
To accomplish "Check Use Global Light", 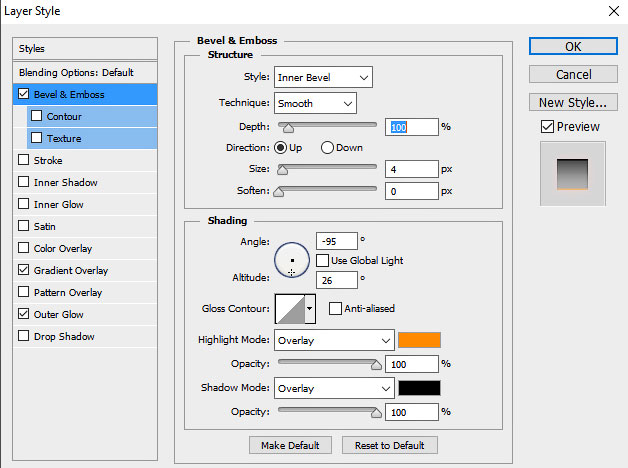I will 322,261.
